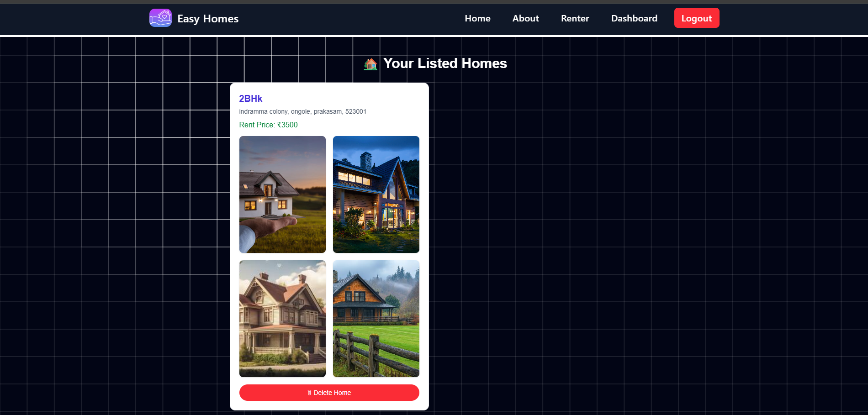Open the Renter section
Viewport: 868px width, 415px height.
tap(575, 18)
